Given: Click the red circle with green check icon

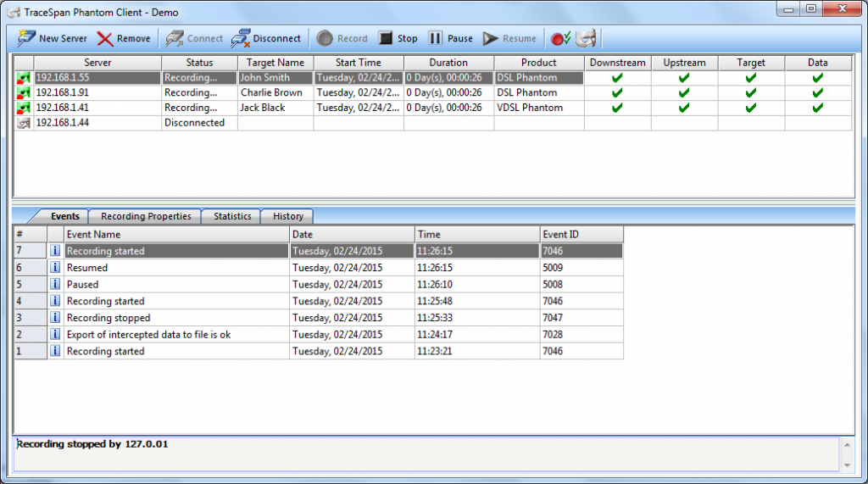Looking at the screenshot, I should [x=560, y=38].
